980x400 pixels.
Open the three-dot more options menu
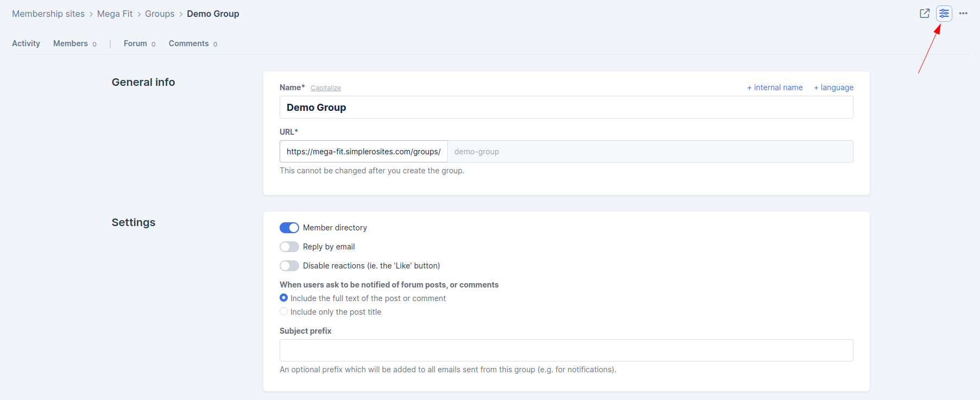963,14
